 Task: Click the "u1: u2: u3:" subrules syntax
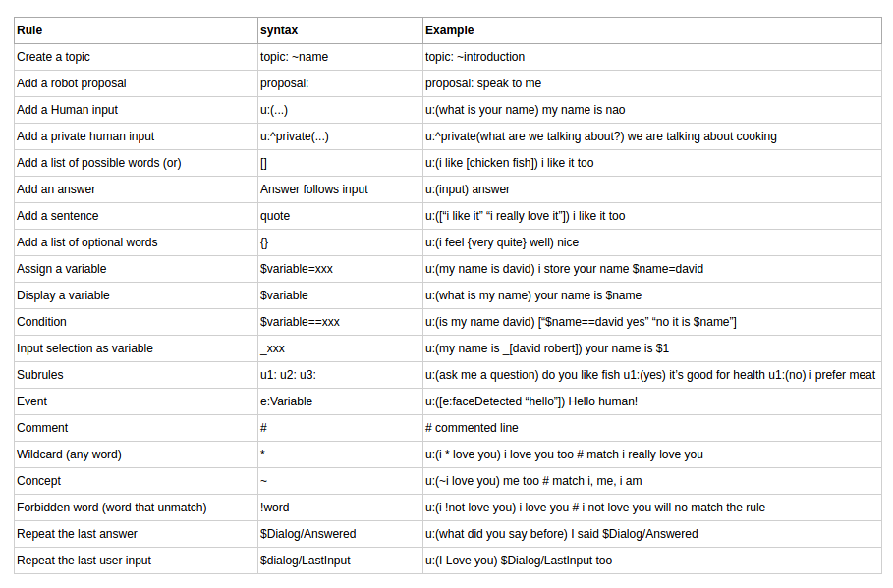coord(287,375)
